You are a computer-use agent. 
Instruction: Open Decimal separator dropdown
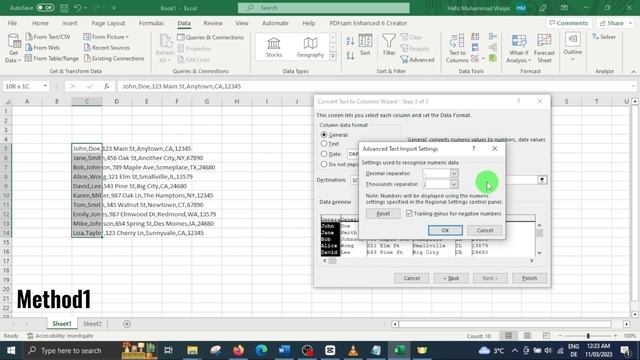454,173
